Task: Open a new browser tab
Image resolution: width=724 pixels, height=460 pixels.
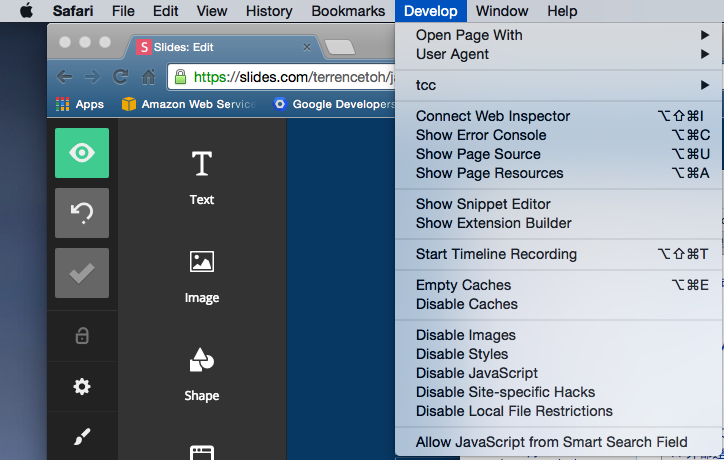Action: click(340, 47)
